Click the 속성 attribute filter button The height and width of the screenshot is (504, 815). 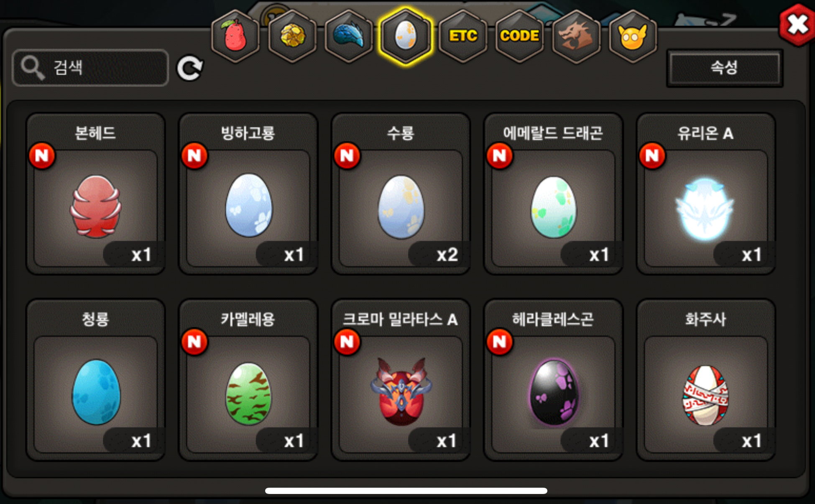coord(725,68)
